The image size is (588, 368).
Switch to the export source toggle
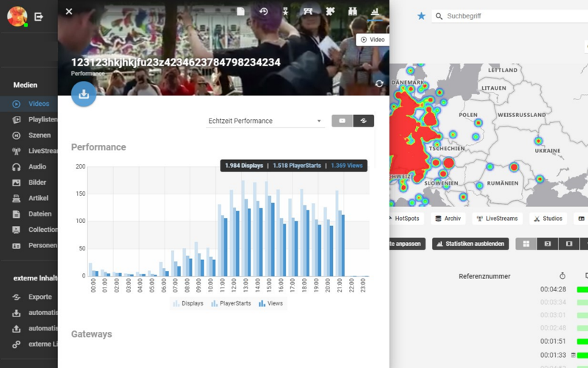(x=363, y=121)
